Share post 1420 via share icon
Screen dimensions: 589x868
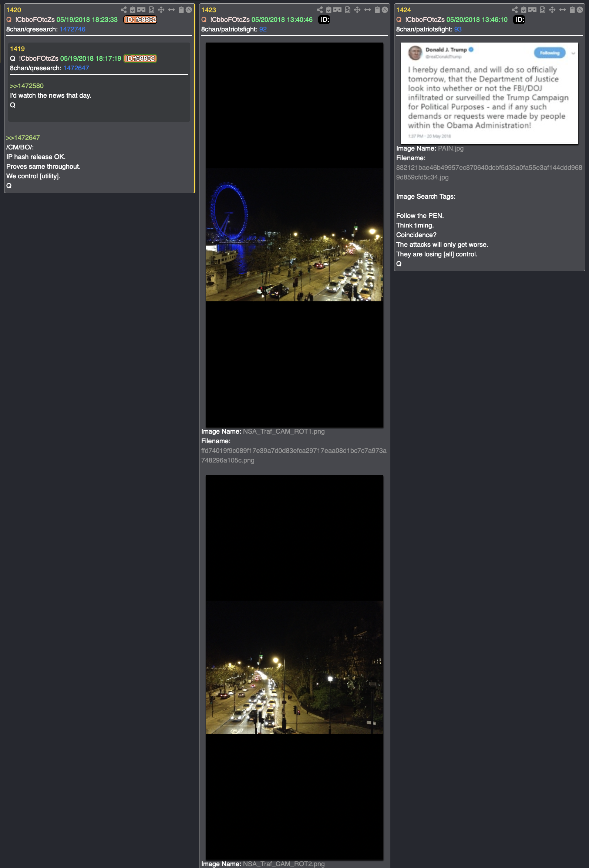(x=124, y=10)
